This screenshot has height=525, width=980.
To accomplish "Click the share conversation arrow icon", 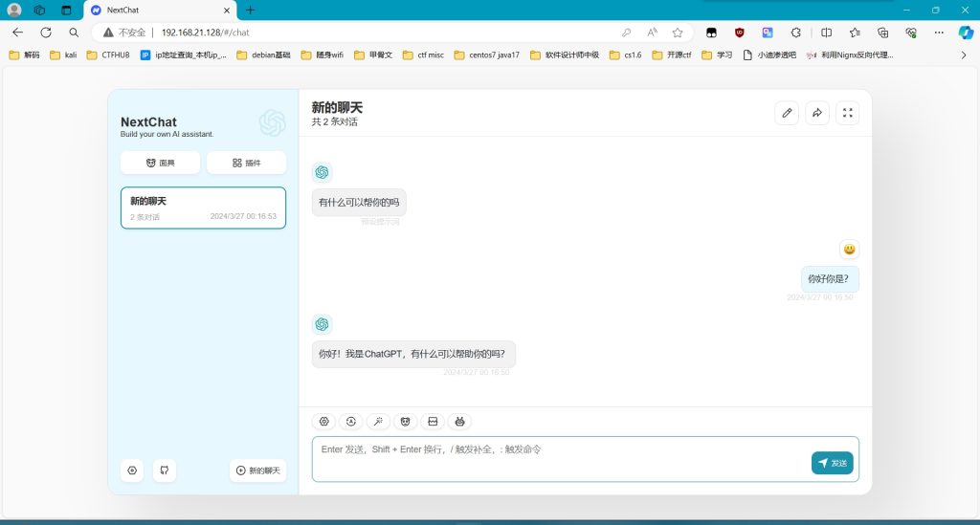I will coord(817,113).
